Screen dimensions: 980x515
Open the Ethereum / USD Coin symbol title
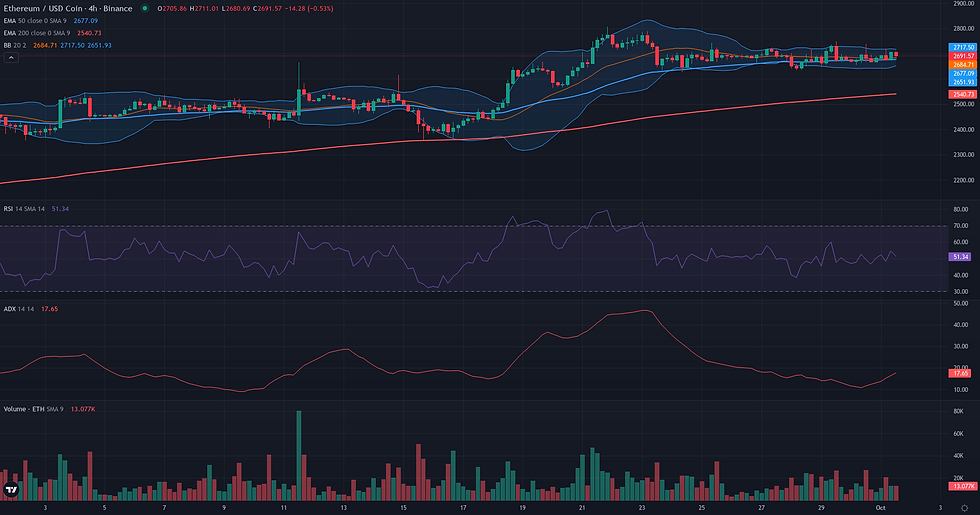point(68,9)
